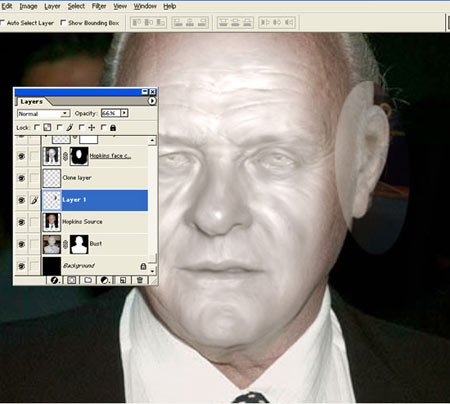Toggle lock all checkbox

(x=103, y=127)
